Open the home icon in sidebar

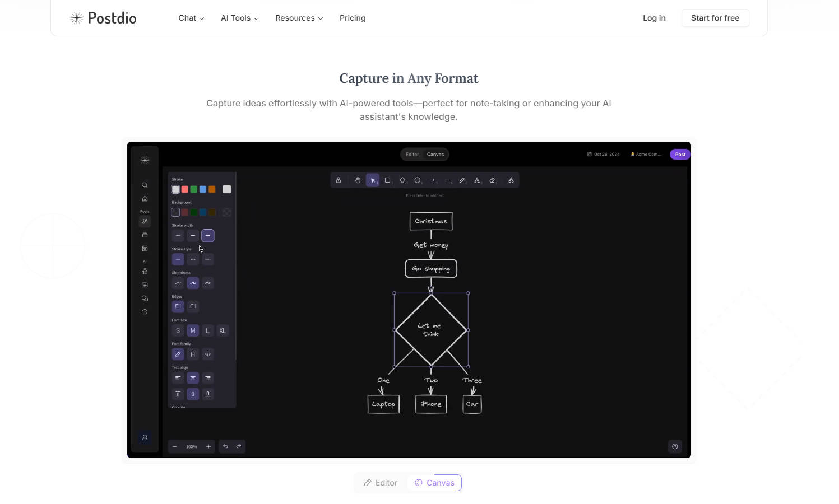pos(145,199)
